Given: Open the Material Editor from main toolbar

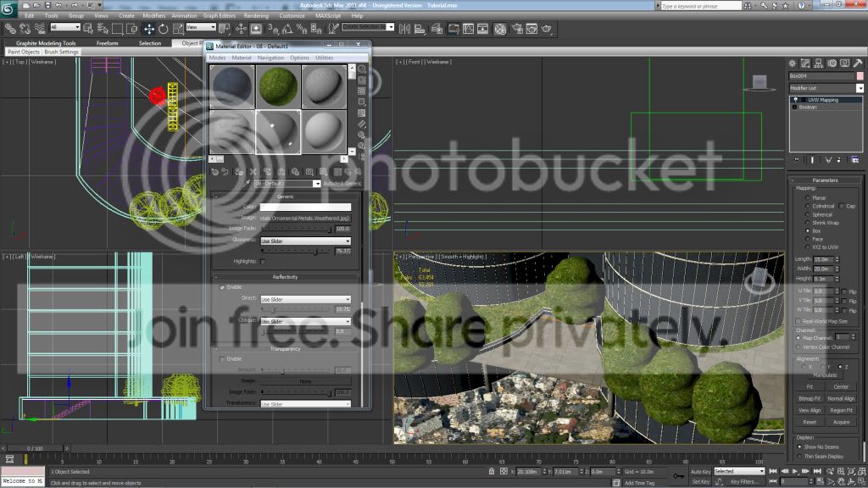Looking at the screenshot, I should click(x=500, y=28).
